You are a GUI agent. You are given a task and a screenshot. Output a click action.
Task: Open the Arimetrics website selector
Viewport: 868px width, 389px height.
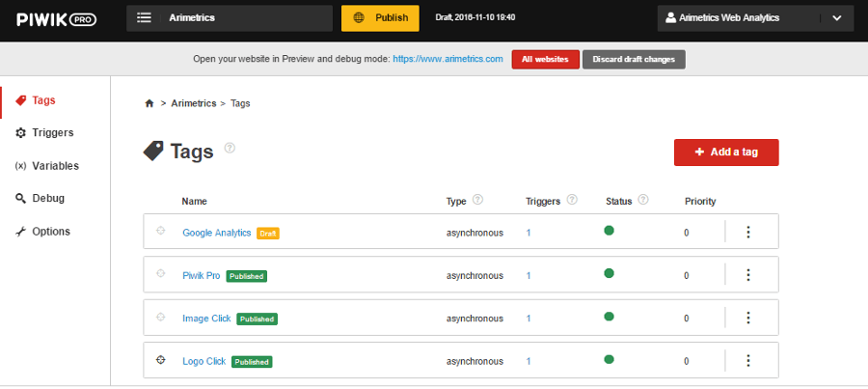[x=230, y=17]
